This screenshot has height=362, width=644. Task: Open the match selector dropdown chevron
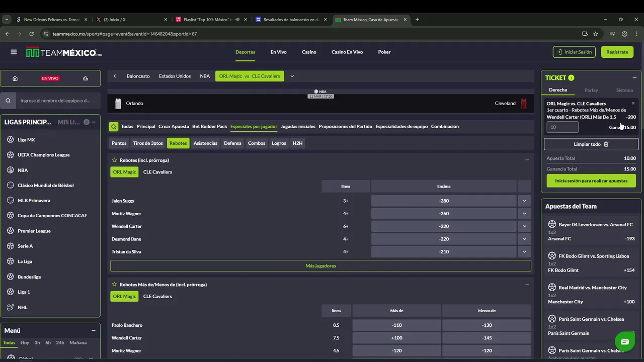click(292, 76)
